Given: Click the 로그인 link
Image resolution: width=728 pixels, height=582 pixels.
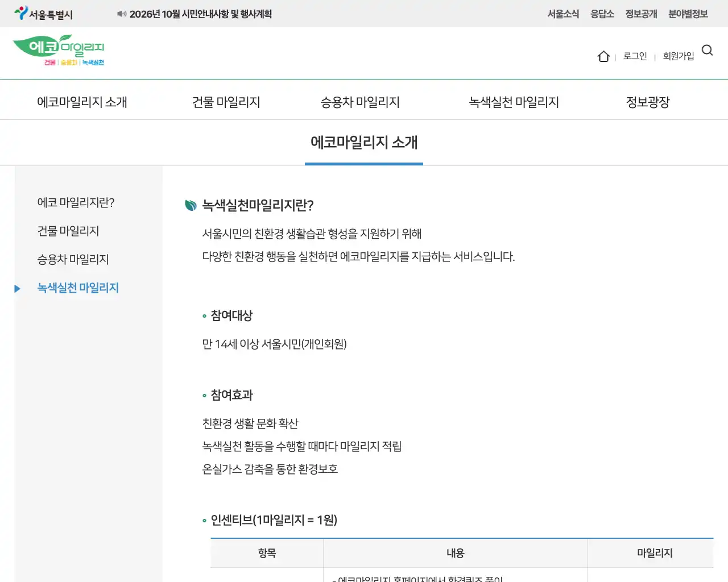Looking at the screenshot, I should pos(635,56).
